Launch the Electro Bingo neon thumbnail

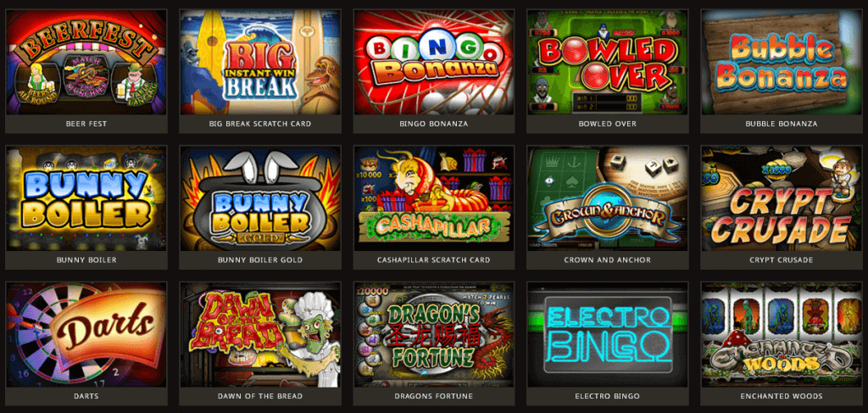point(608,335)
